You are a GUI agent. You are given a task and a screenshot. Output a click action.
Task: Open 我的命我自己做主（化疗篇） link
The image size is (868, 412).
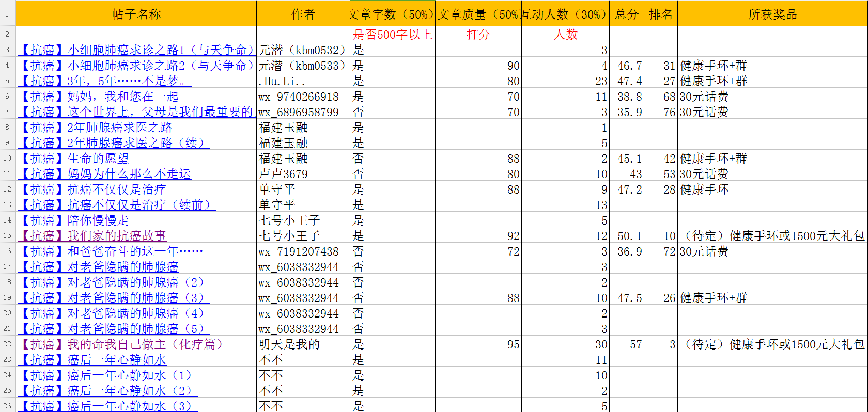coord(123,344)
